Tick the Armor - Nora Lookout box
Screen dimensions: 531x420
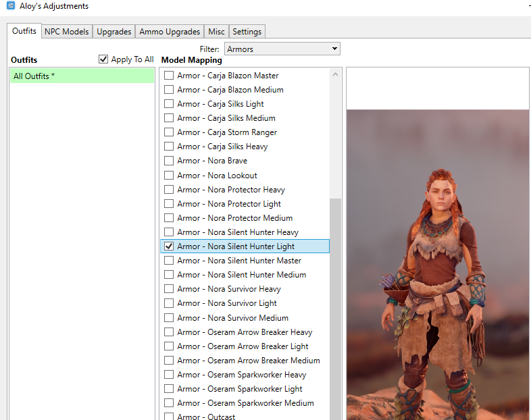169,176
